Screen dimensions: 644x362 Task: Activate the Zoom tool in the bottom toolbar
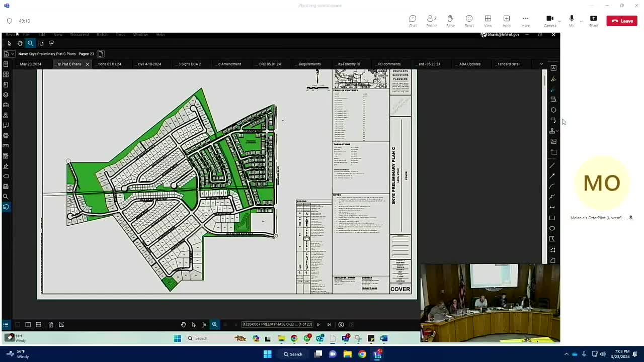pyautogui.click(x=215, y=324)
